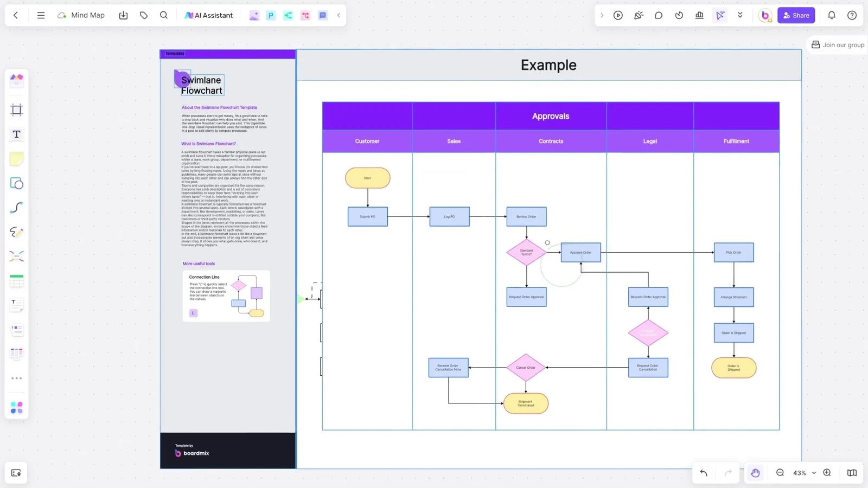Viewport: 868px width, 488px height.
Task: Select the Connection Line tool
Action: coord(17,208)
